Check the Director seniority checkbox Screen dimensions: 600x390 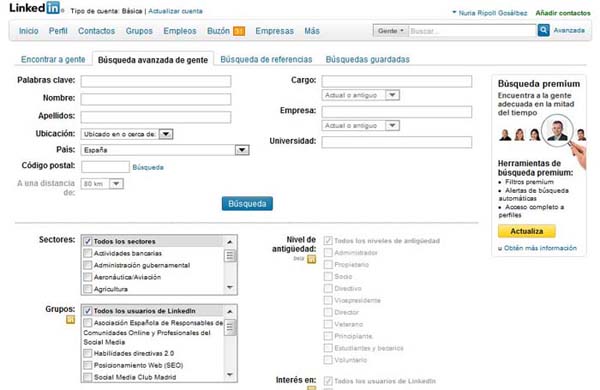328,312
